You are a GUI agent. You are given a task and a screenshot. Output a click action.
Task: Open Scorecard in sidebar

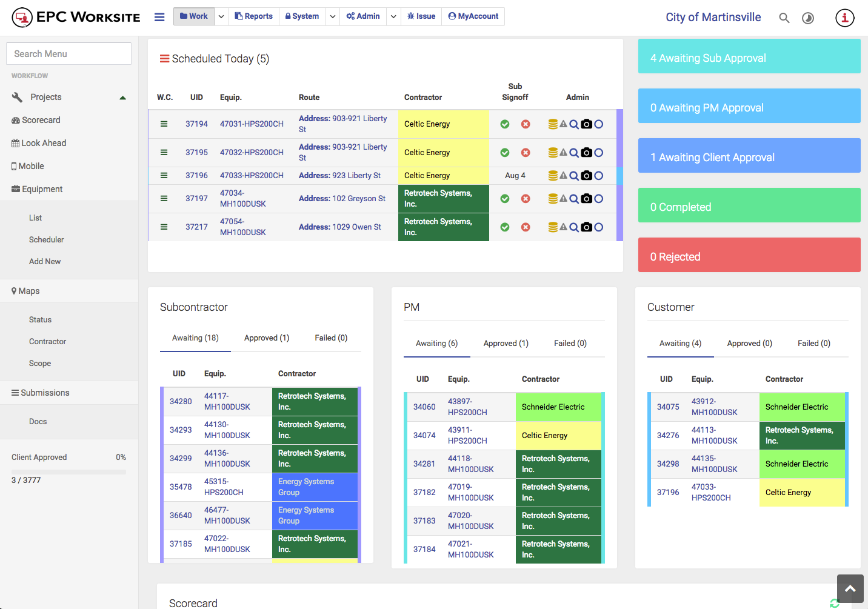(36, 120)
